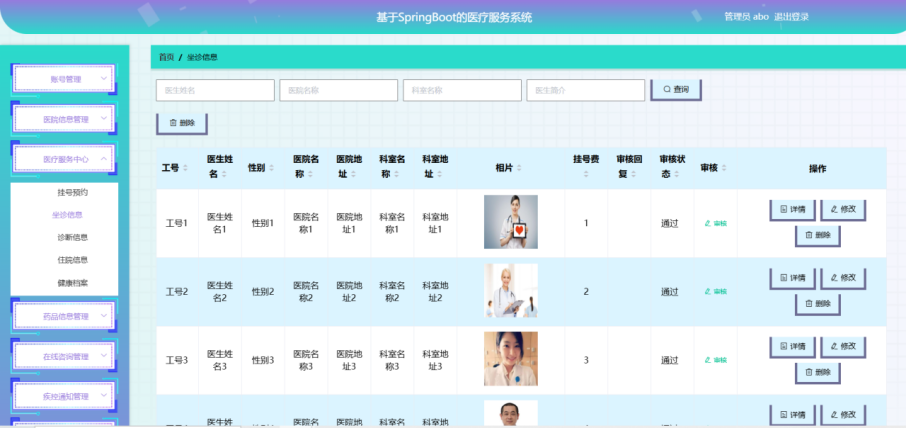Click cell 医生姓名1

tap(220, 223)
